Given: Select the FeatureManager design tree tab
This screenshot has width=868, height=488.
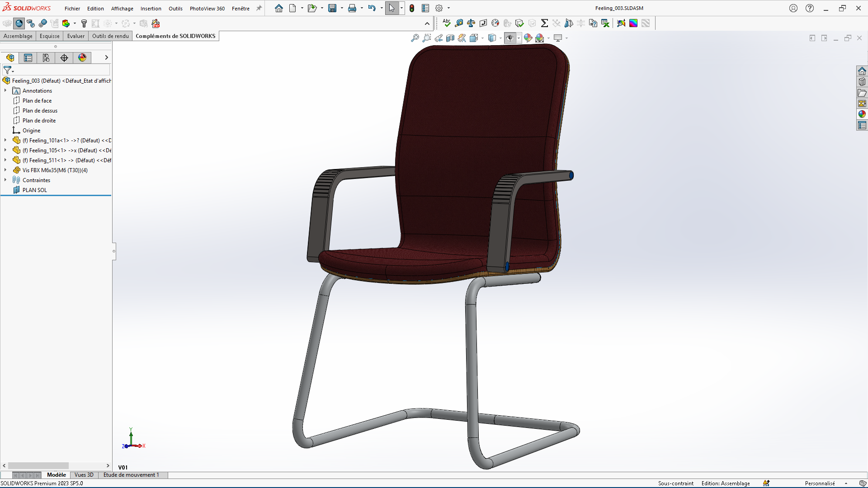Looking at the screenshot, I should [x=10, y=57].
